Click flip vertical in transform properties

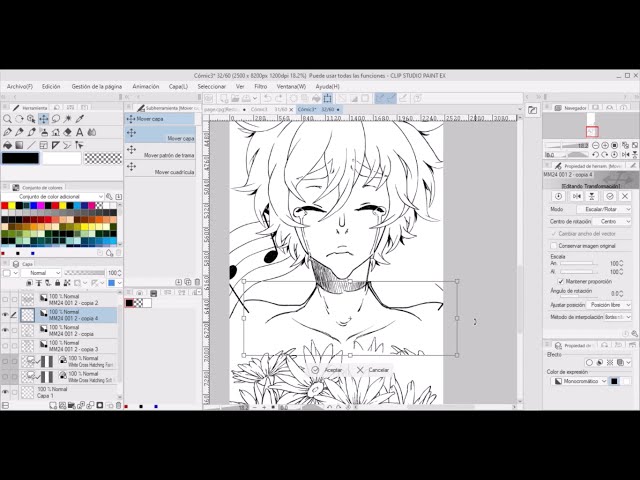click(x=592, y=196)
